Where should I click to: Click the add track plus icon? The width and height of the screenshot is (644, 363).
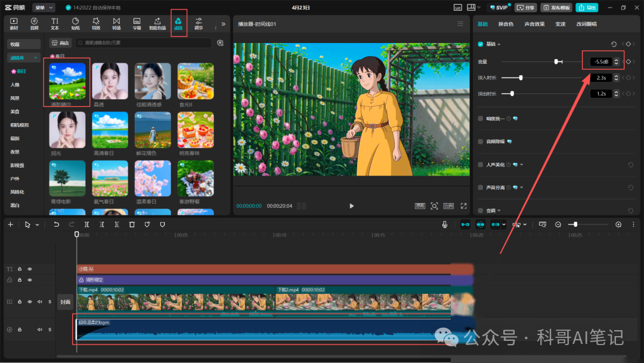pyautogui.click(x=10, y=224)
